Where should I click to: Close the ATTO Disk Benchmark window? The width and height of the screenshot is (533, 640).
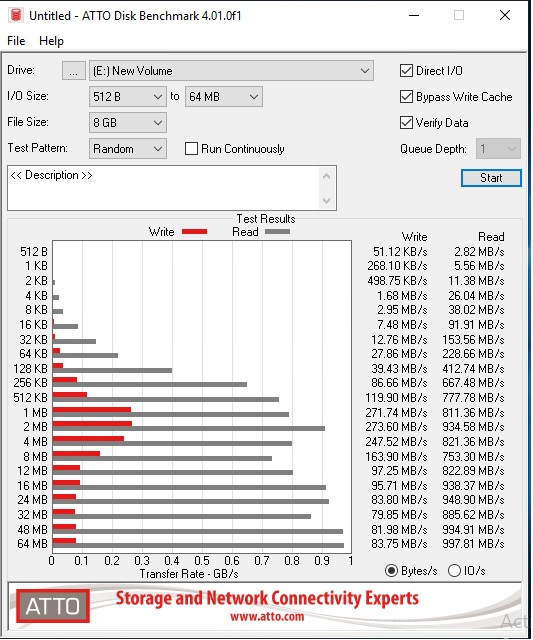pyautogui.click(x=505, y=16)
